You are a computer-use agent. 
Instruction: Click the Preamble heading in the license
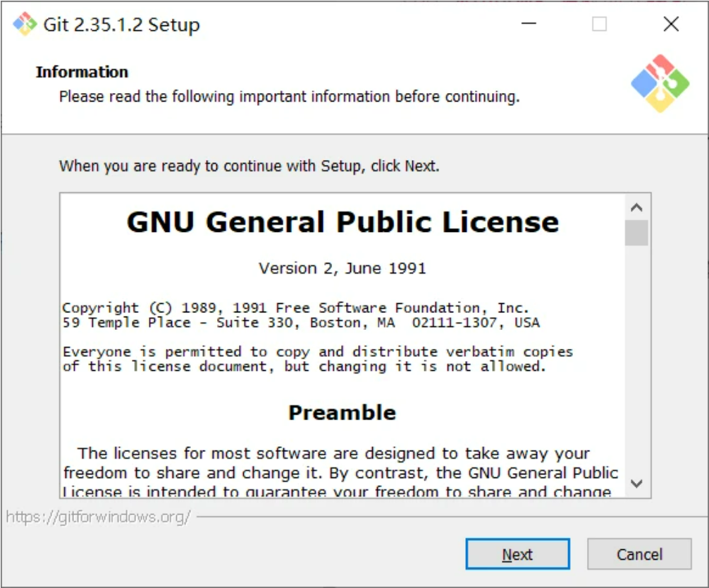(343, 412)
